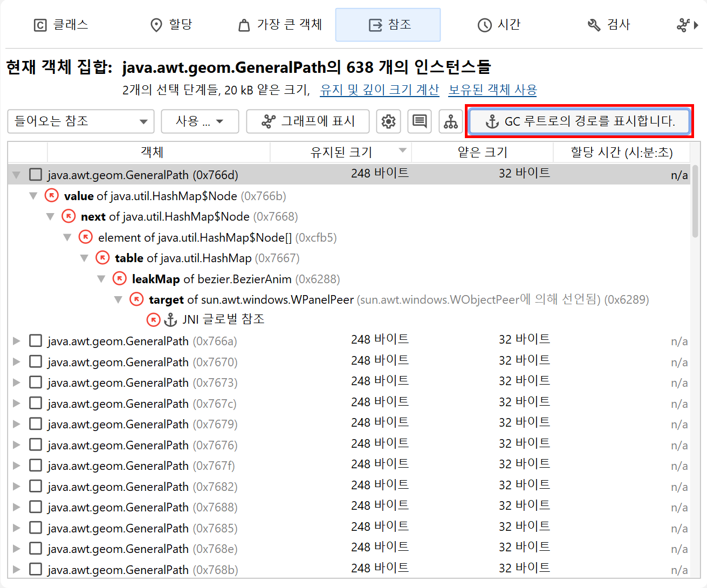Click the red reference icon beside leakMap

point(119,279)
